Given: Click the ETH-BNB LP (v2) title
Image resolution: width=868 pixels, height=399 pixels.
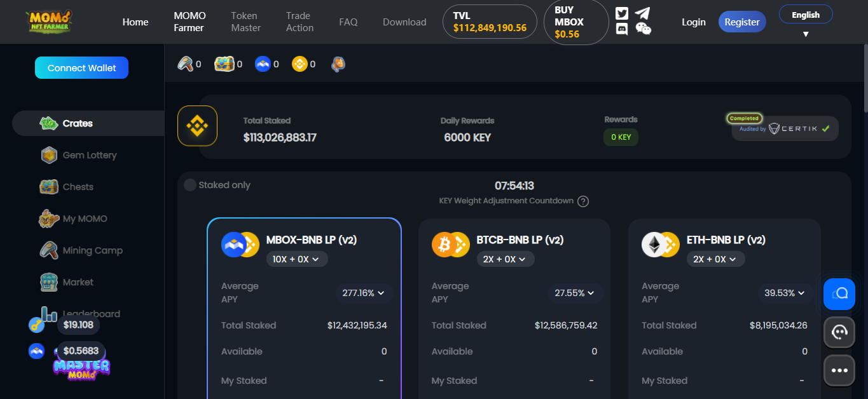Looking at the screenshot, I should tap(726, 240).
